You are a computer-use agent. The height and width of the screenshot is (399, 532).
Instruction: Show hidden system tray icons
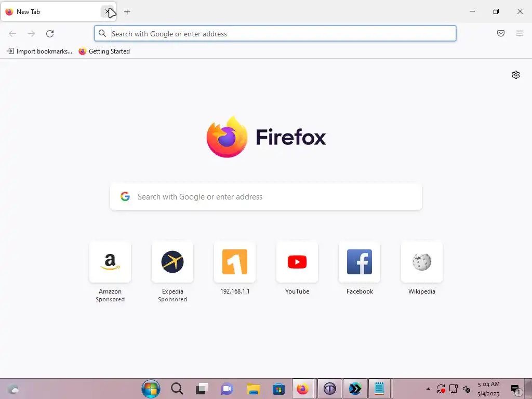(x=428, y=389)
